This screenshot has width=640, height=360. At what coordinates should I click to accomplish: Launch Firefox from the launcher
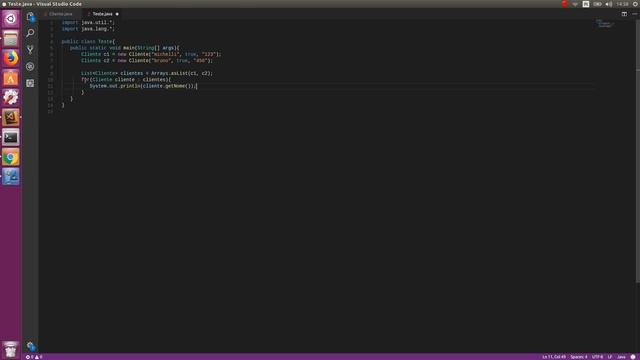coord(11,58)
